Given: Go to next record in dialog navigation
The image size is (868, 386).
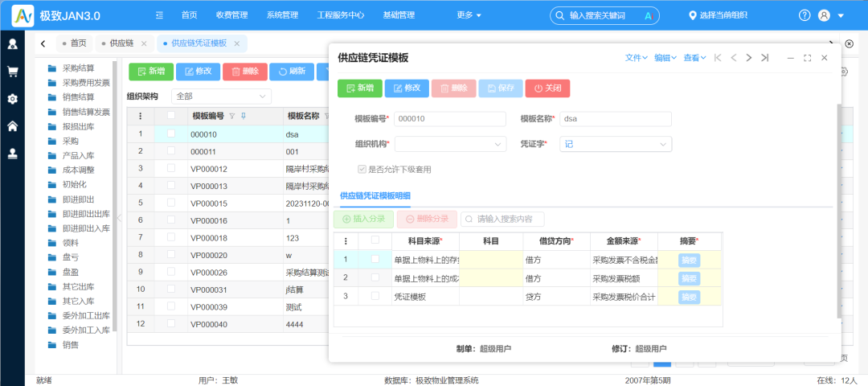Looking at the screenshot, I should 749,58.
